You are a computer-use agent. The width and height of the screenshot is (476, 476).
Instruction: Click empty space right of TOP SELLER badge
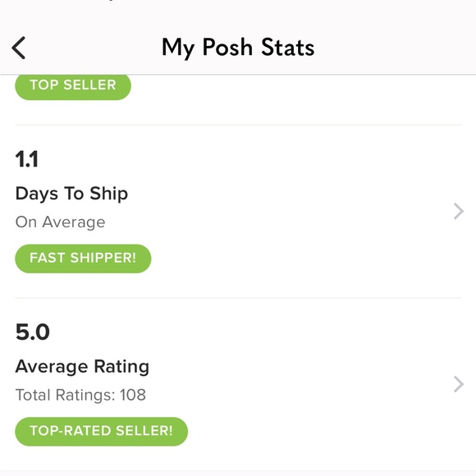click(x=297, y=87)
